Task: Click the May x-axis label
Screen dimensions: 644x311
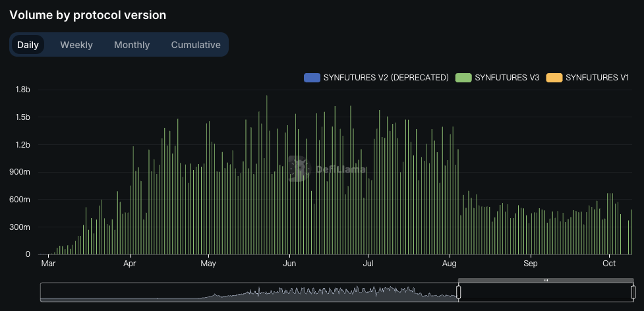Action: (x=208, y=264)
